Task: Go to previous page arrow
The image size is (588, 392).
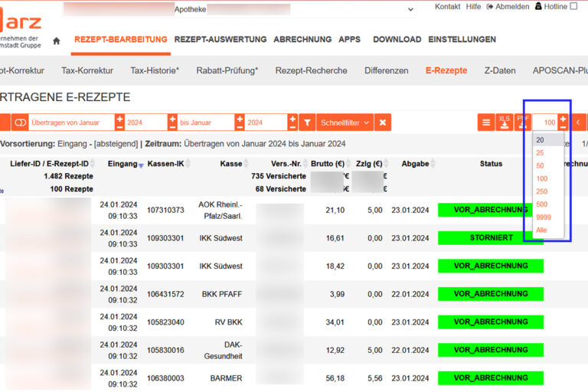Action: click(578, 122)
